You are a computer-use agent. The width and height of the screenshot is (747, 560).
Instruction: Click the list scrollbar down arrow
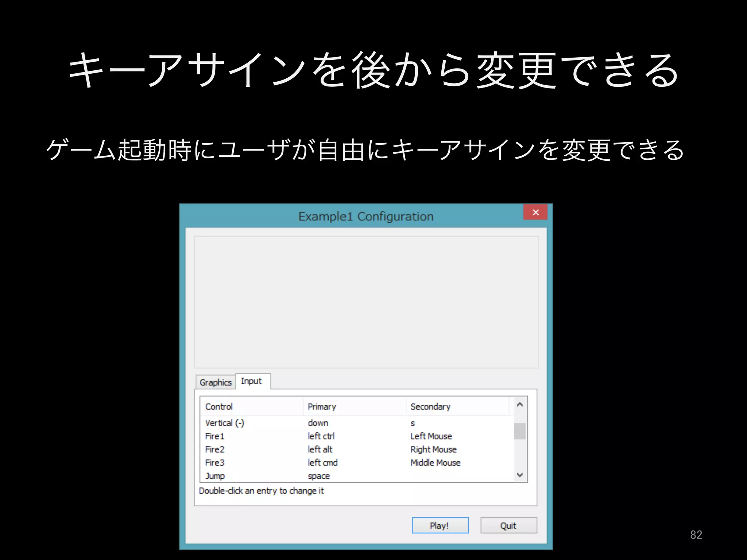click(520, 475)
